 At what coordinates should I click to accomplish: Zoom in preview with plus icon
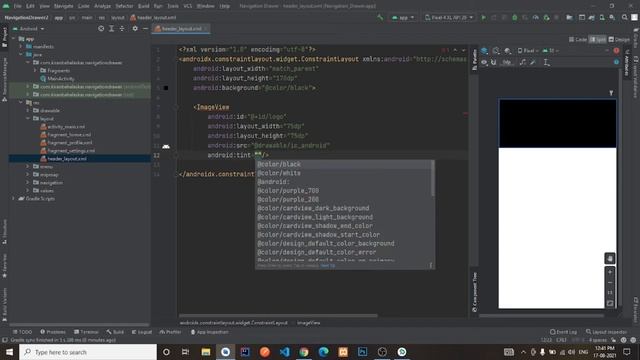[x=610, y=272]
